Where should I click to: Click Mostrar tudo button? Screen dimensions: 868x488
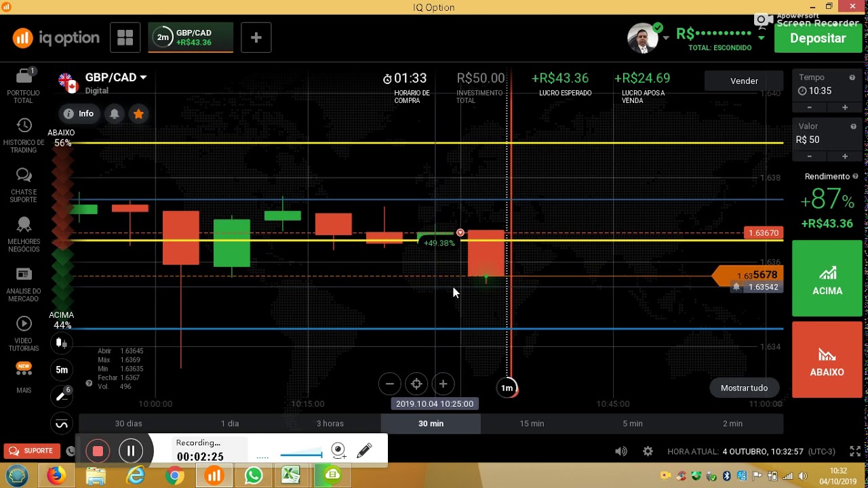744,388
